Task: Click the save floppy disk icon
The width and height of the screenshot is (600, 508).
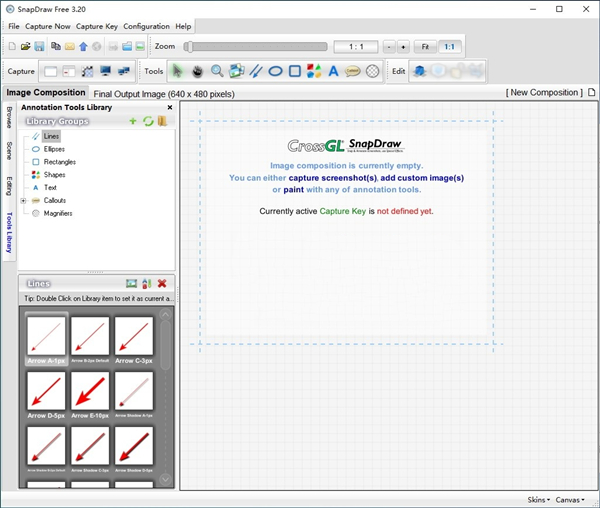Action: 39,46
